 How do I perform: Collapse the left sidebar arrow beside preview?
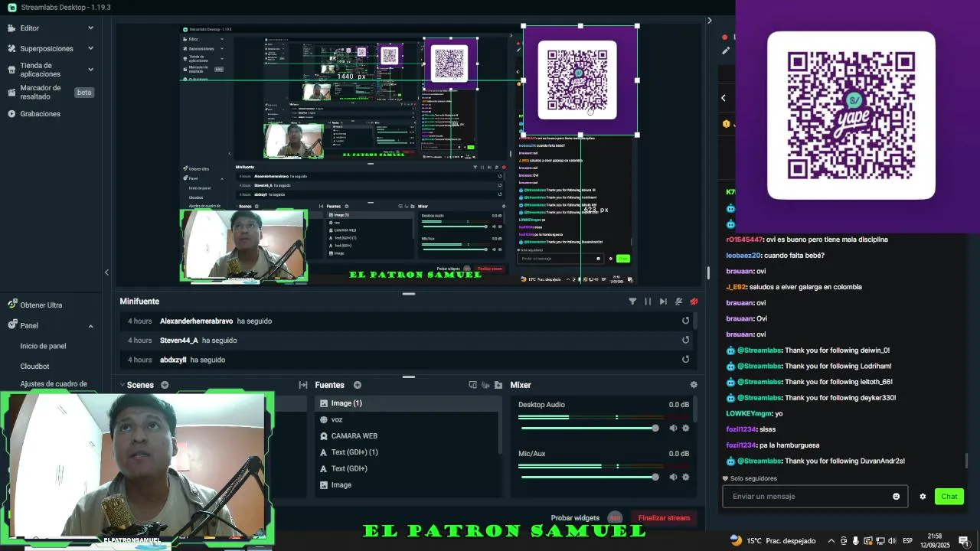point(106,272)
